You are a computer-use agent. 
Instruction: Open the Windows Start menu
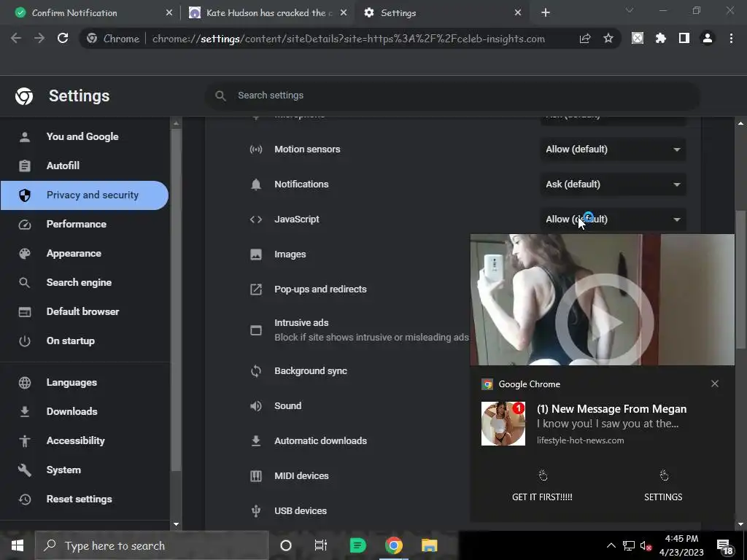18,545
